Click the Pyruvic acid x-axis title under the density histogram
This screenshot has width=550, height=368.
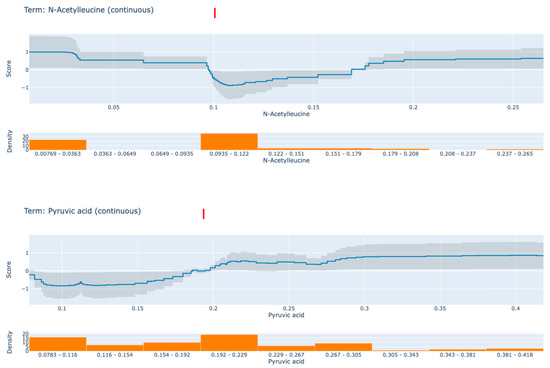tap(286, 361)
